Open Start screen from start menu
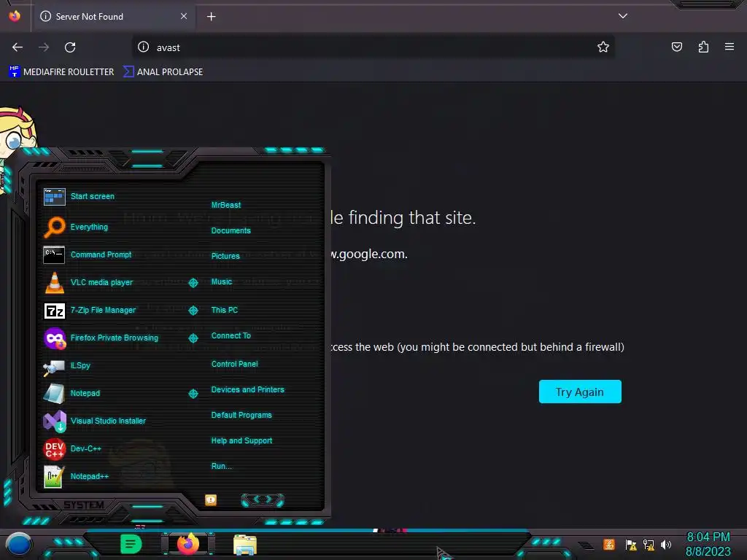Screen dimensions: 747x560 pyautogui.click(x=79, y=196)
